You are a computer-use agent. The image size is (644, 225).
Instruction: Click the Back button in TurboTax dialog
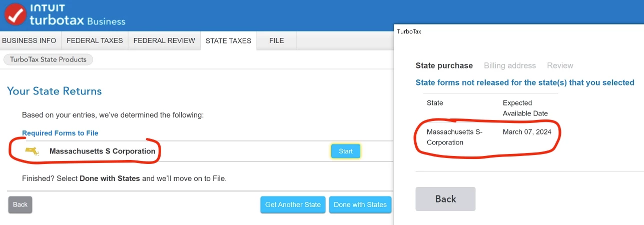coord(445,199)
